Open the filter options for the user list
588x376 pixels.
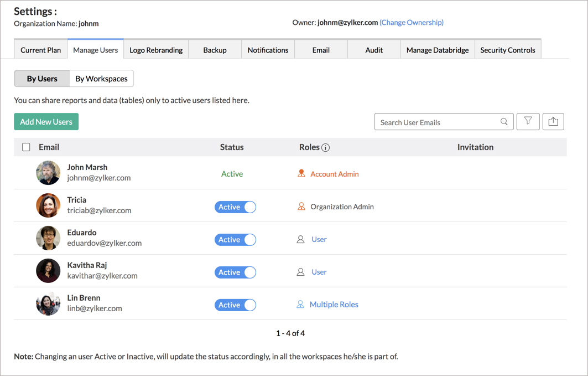tap(528, 121)
